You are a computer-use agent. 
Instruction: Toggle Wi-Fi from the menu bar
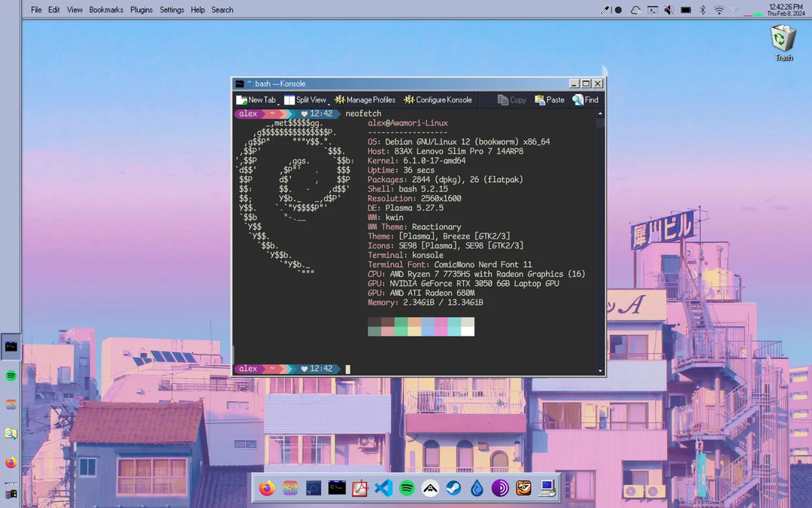pyautogui.click(x=719, y=10)
